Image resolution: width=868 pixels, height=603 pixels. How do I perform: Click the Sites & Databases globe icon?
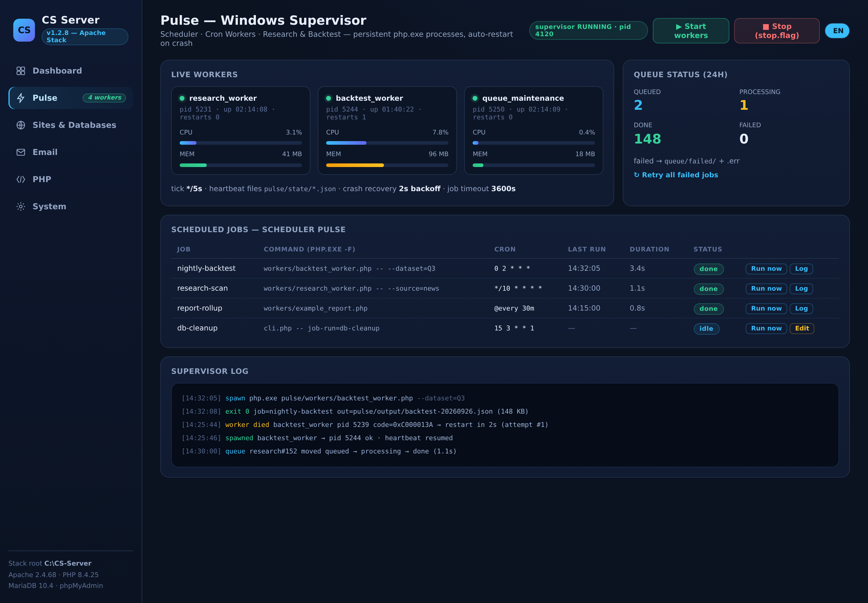click(x=21, y=125)
